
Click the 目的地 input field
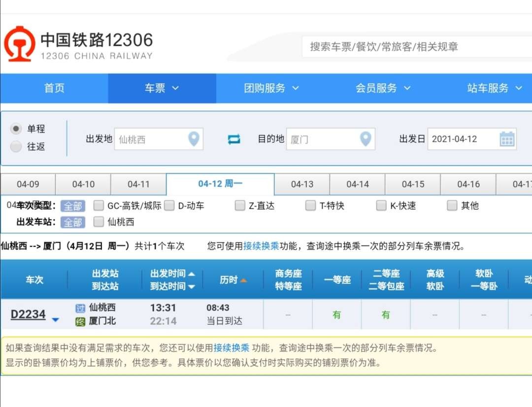[331, 139]
